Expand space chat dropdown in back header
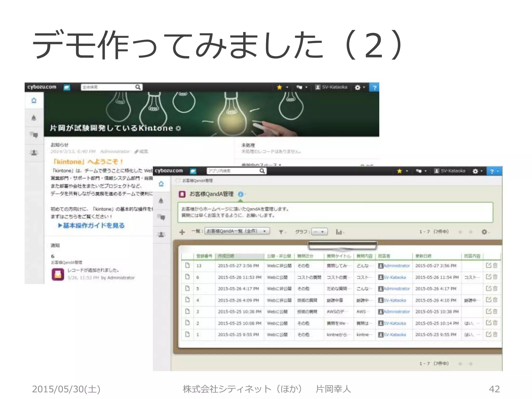The image size is (532, 399). [x=302, y=87]
